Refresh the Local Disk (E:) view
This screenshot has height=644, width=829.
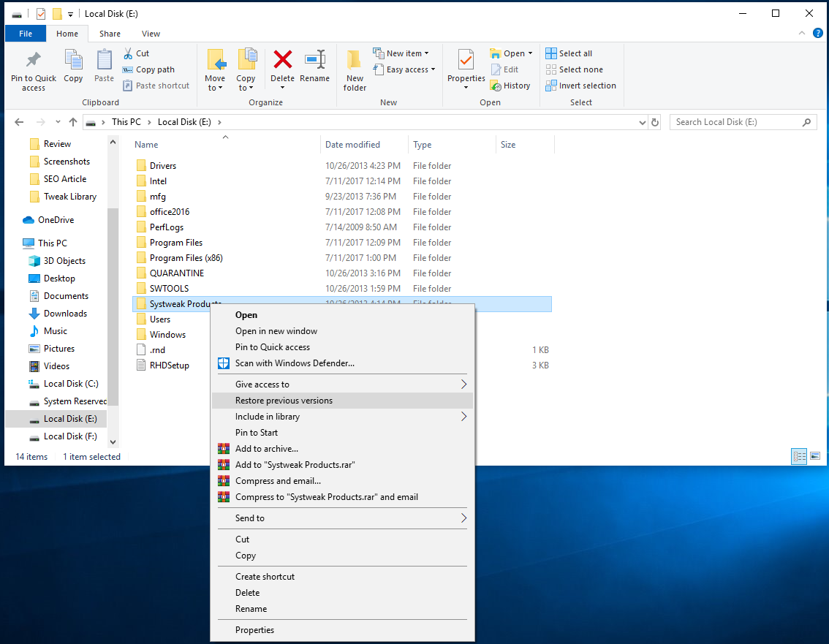pyautogui.click(x=654, y=122)
